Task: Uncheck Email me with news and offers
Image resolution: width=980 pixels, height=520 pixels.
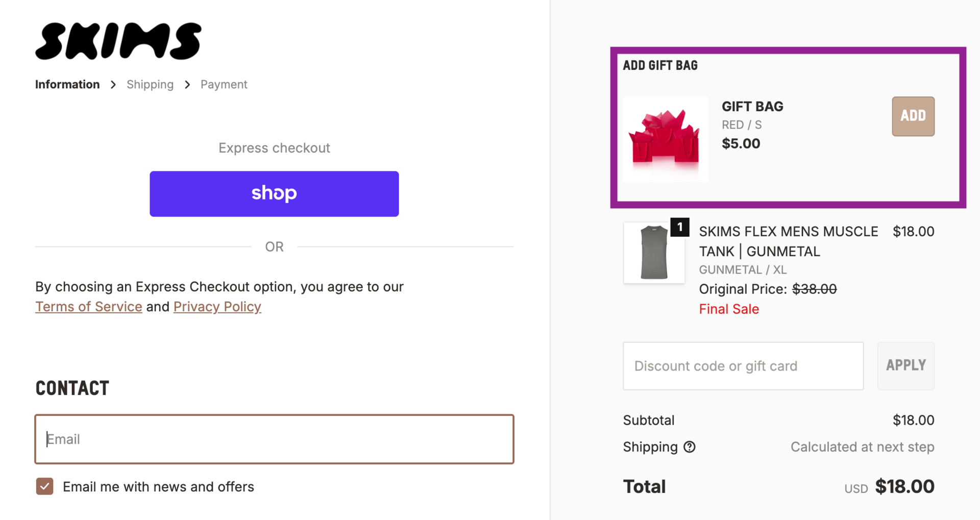Action: point(45,486)
